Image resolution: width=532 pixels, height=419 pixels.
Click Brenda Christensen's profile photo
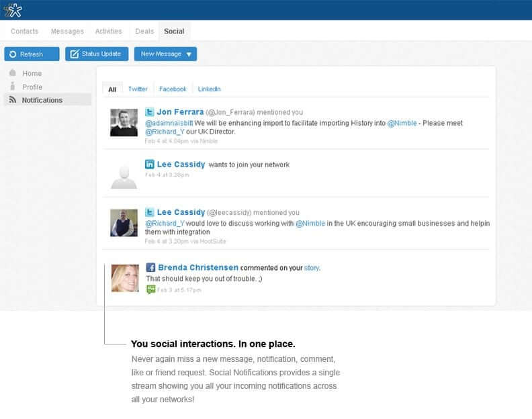coord(124,277)
